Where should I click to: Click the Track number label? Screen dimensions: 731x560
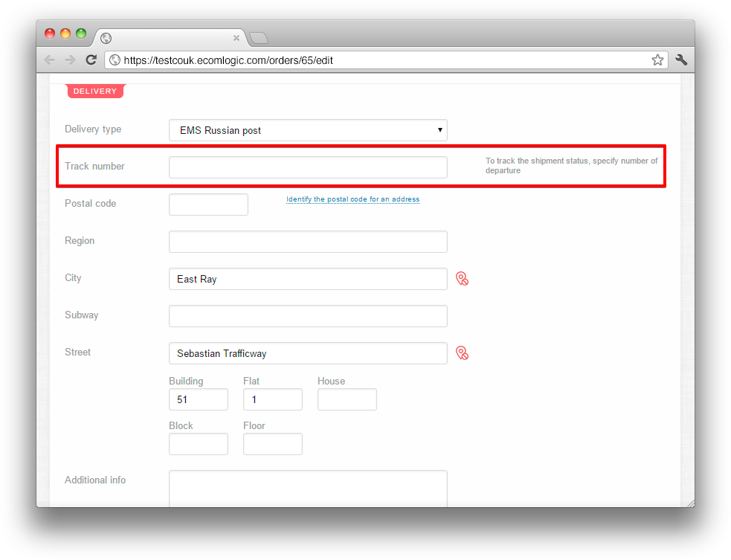94,167
